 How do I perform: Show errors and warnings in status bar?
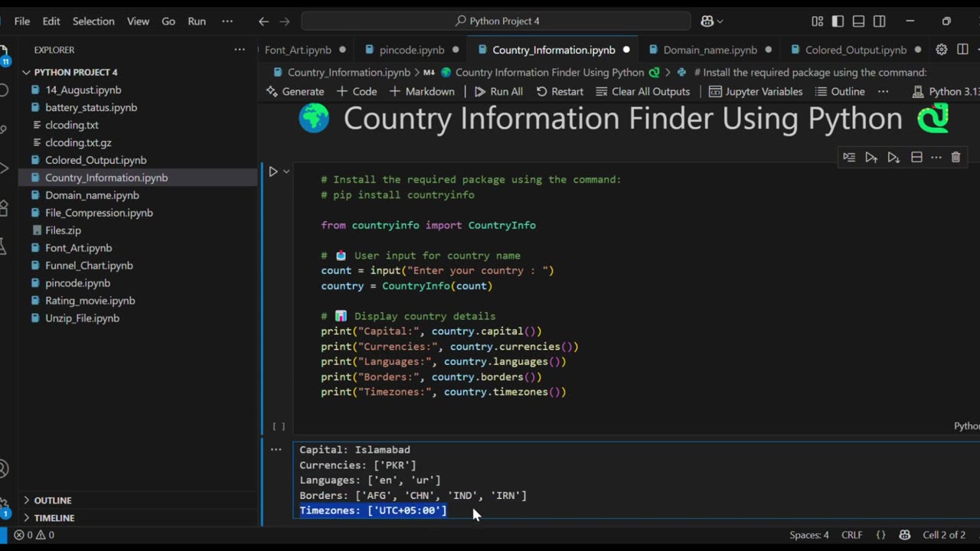34,535
